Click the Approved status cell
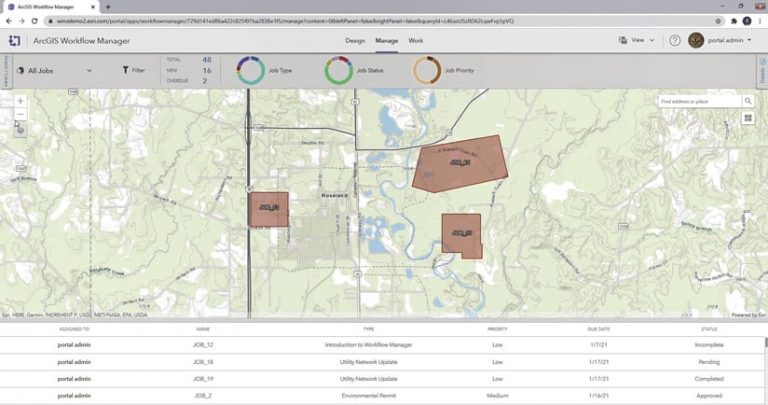Viewport: 768px width, 405px height. tap(709, 395)
